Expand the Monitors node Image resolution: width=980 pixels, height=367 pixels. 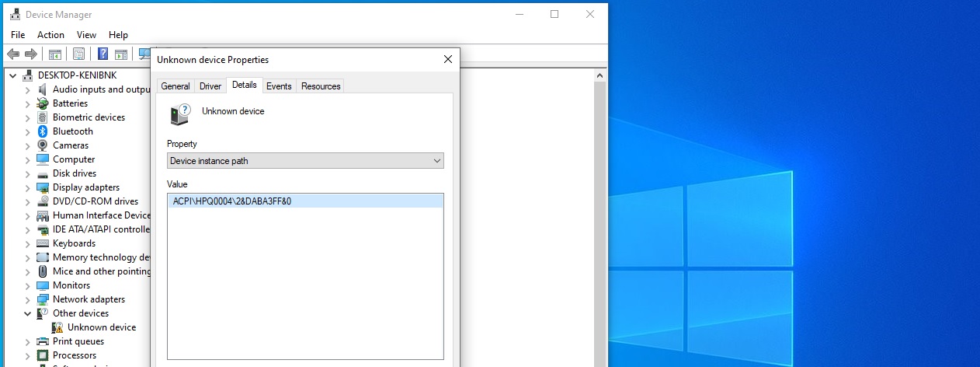(27, 285)
